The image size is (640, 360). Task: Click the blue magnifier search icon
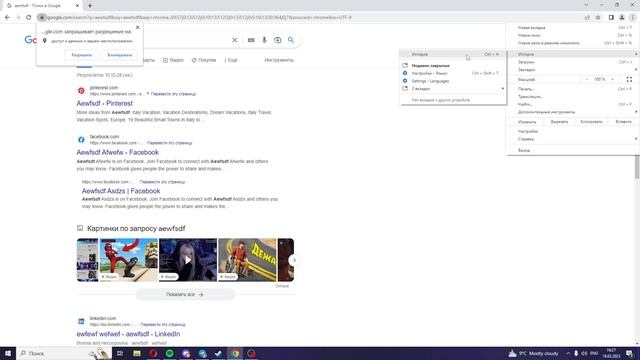pyautogui.click(x=291, y=40)
